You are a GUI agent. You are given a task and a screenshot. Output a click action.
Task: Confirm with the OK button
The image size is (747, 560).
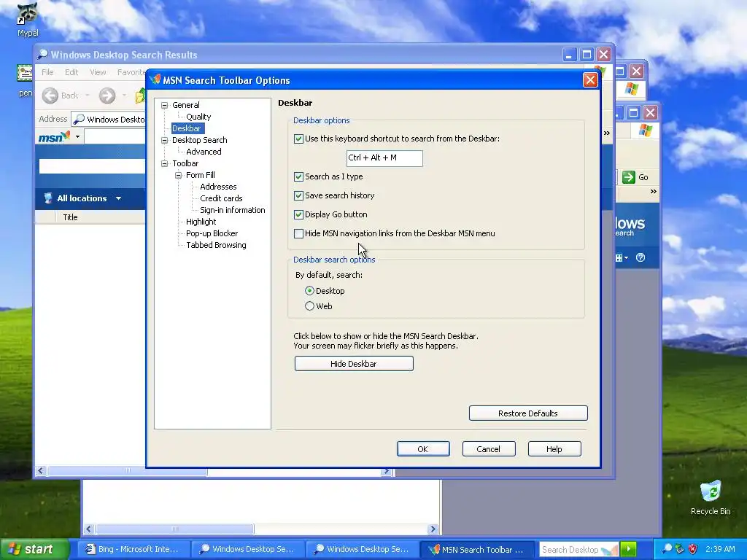(x=423, y=449)
